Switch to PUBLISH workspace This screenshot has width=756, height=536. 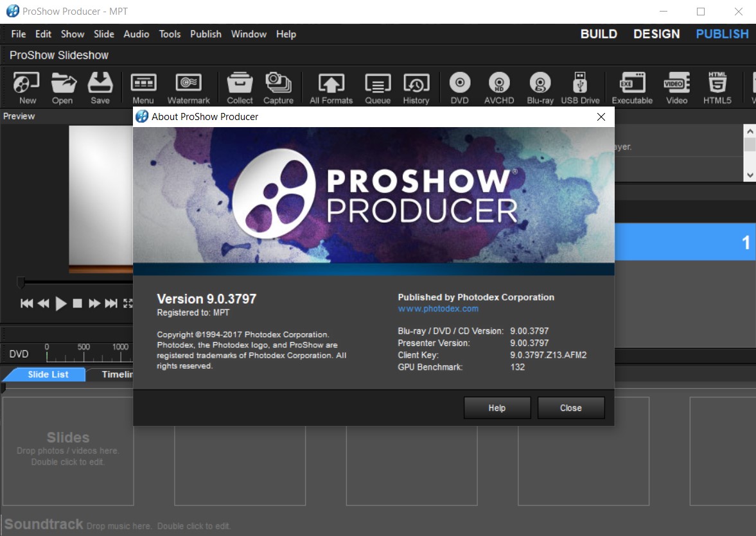722,34
